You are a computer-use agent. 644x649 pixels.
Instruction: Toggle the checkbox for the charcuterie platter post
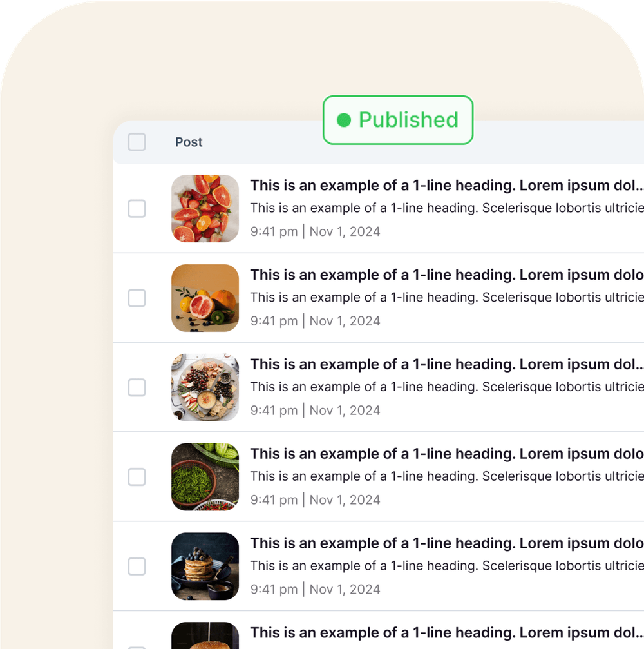137,387
